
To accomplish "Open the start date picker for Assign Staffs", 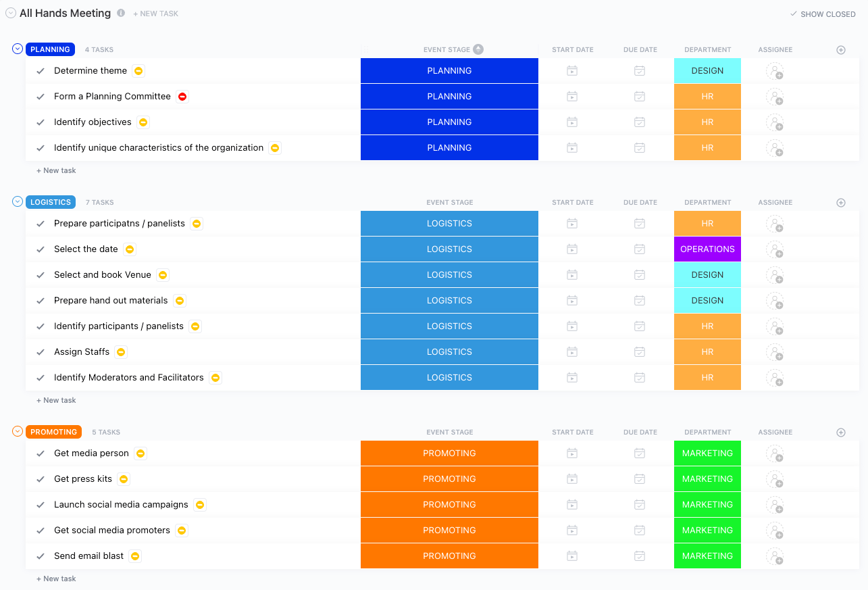I will [572, 351].
